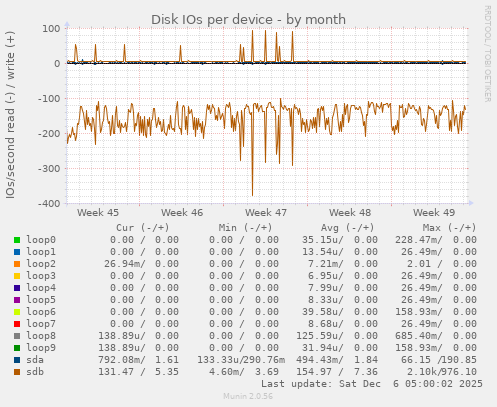Viewport: 497px width, 407px height.
Task: Click the loop8 gray color swatch
Action: pos(17,336)
